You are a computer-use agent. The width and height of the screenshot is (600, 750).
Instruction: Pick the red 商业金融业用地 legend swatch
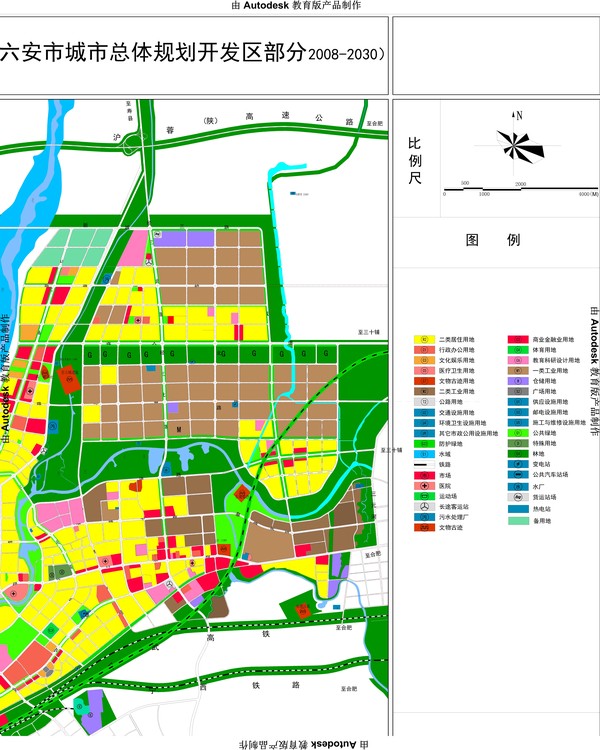[518, 340]
